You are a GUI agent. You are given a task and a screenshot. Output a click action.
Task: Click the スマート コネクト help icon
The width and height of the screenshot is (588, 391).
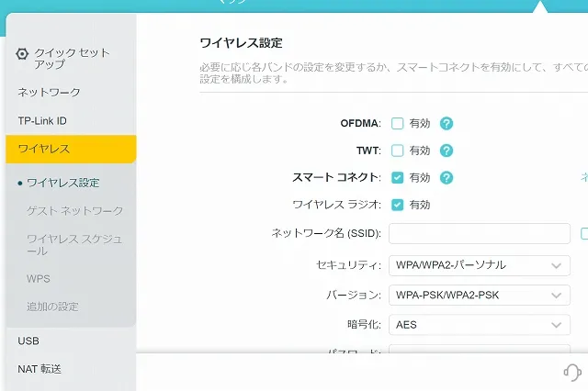pyautogui.click(x=447, y=177)
